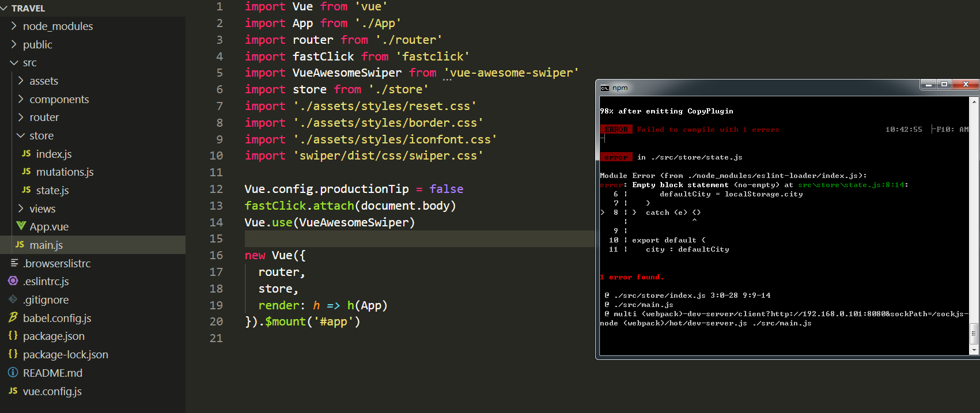Click the npm console window icon
Image resolution: width=980 pixels, height=413 pixels.
(604, 88)
